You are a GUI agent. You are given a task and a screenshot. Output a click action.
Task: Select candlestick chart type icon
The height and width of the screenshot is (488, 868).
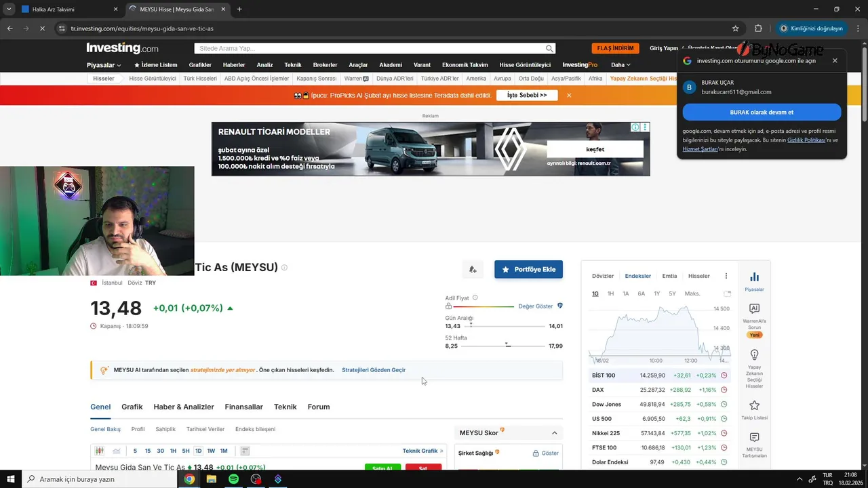(x=100, y=451)
